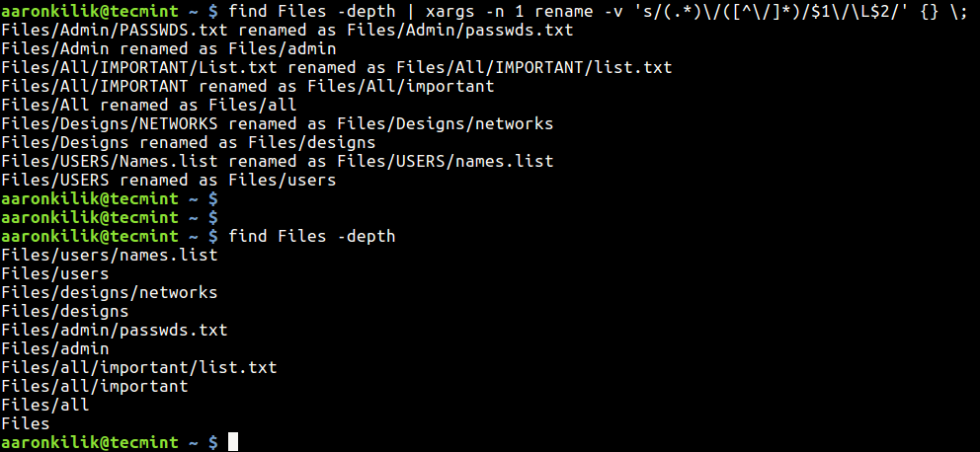Select the "Files/Admin renamed as Files/admin" output line
Viewport: 980px width, 452px height.
168,48
